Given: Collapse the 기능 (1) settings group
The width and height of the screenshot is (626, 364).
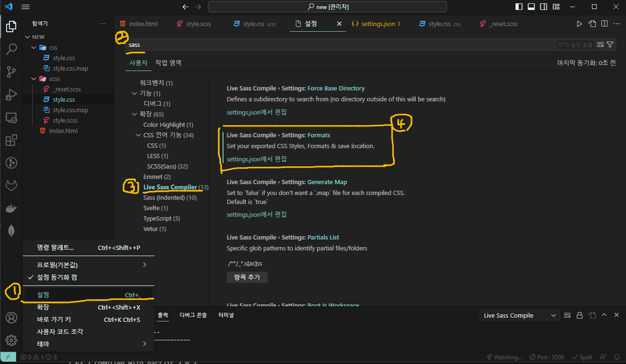Looking at the screenshot, I should [x=134, y=93].
